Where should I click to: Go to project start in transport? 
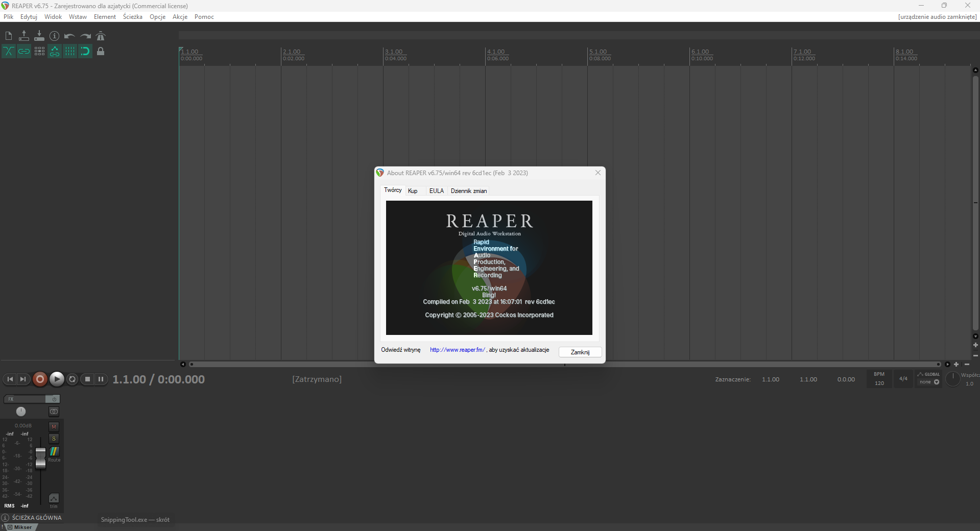point(10,379)
